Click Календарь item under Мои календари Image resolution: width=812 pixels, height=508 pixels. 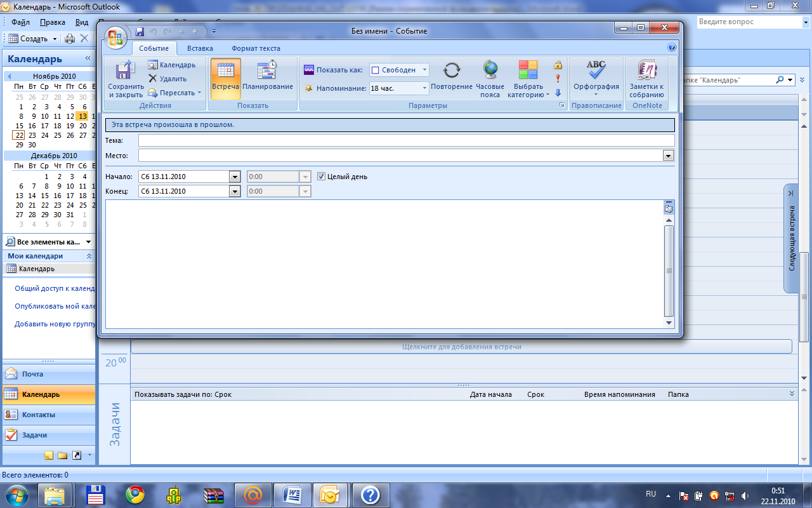click(x=49, y=269)
